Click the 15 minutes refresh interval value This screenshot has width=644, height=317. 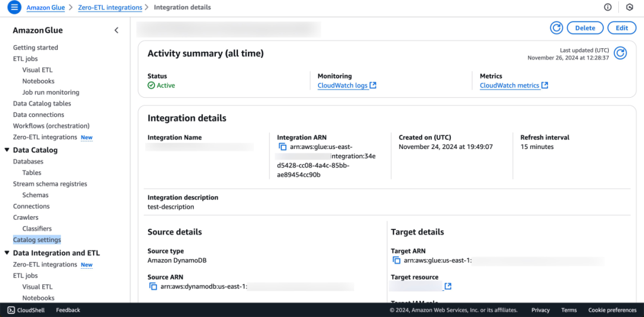537,147
